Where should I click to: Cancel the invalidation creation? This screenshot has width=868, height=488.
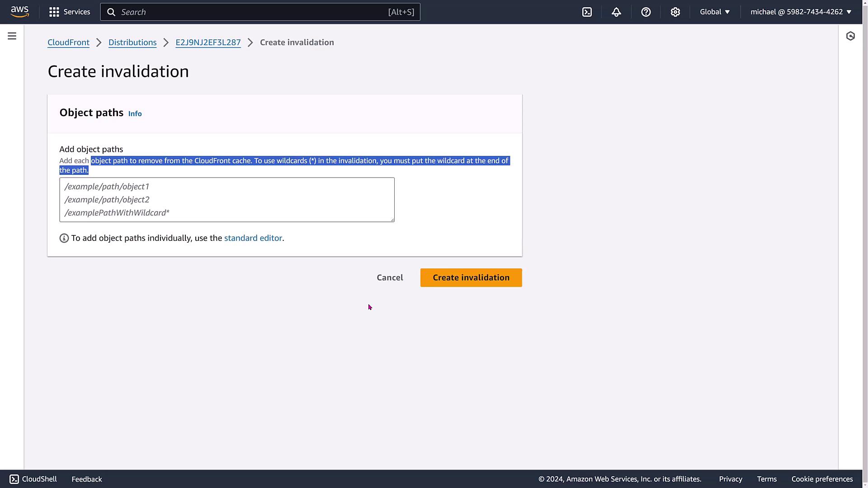coord(390,278)
